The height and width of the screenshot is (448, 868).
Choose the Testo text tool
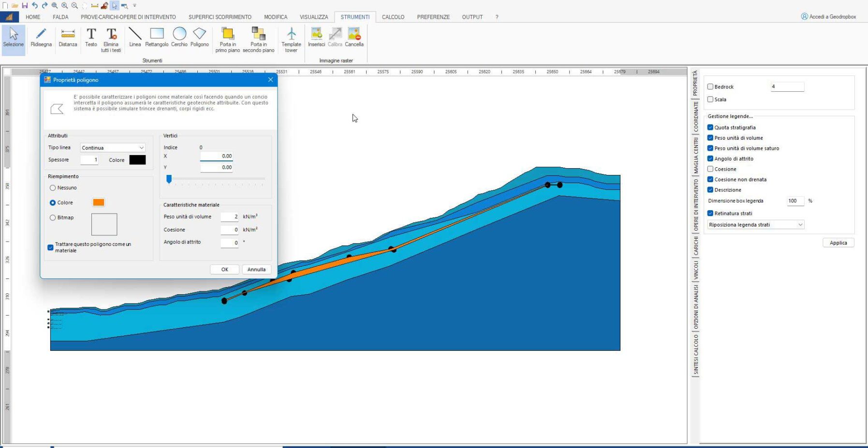pos(91,37)
